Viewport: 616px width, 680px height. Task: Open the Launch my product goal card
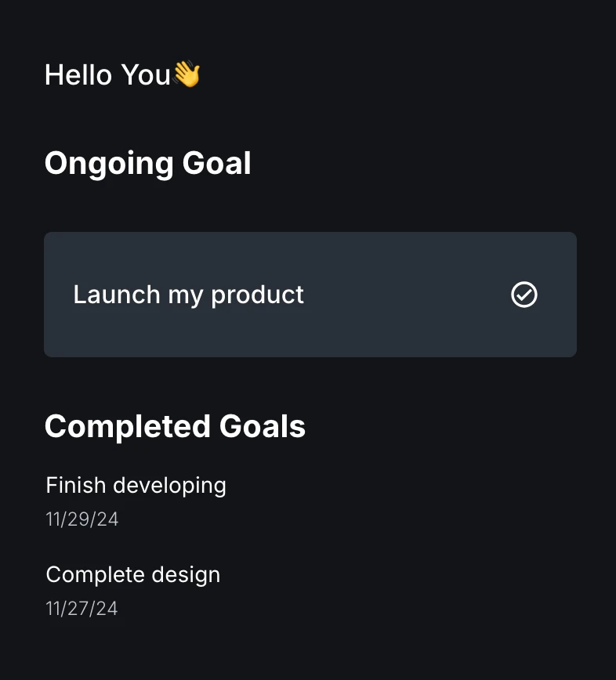click(310, 295)
